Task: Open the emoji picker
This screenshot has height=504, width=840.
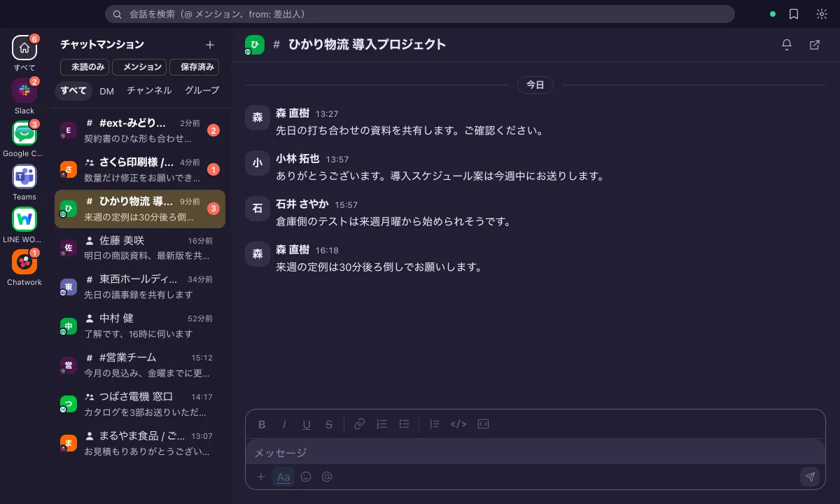Action: [x=306, y=477]
